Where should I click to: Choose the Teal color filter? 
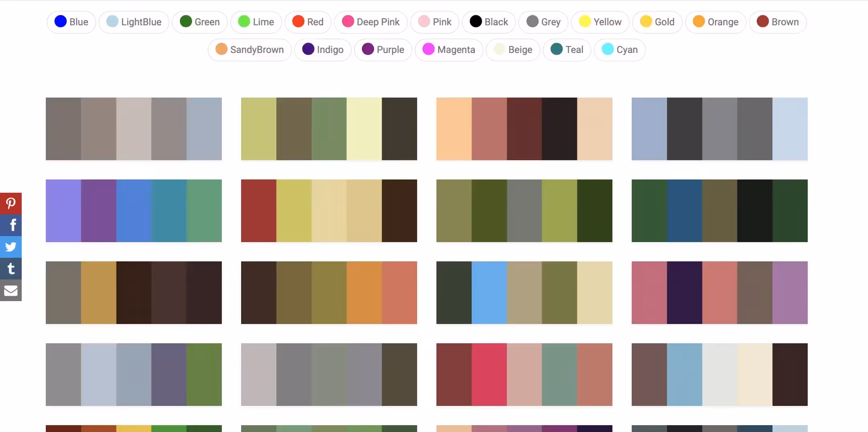(567, 50)
